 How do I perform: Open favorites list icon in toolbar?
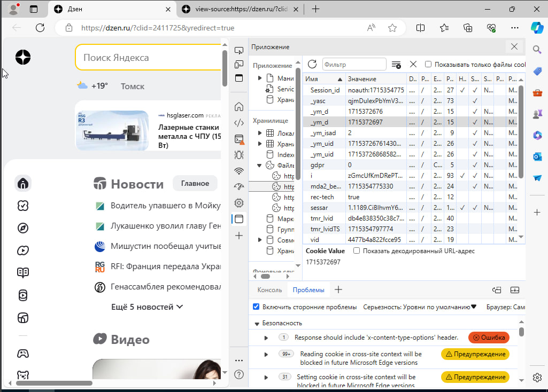[x=444, y=28]
